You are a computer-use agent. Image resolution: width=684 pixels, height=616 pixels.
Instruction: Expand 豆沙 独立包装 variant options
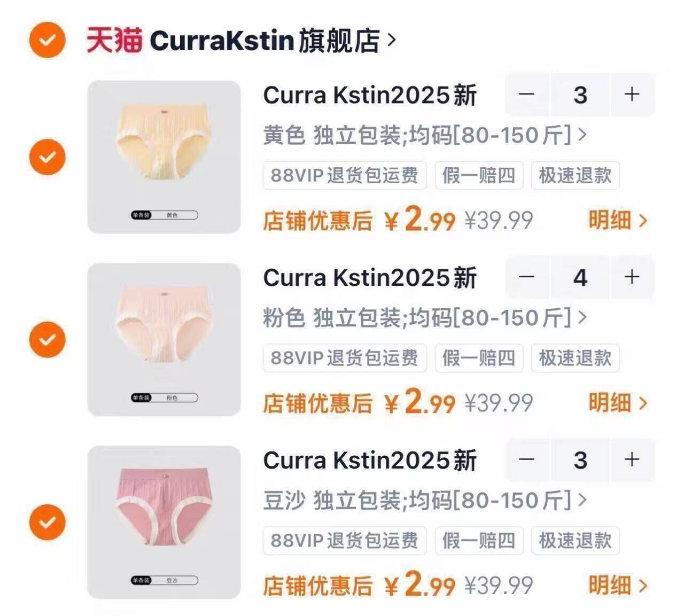point(425,501)
